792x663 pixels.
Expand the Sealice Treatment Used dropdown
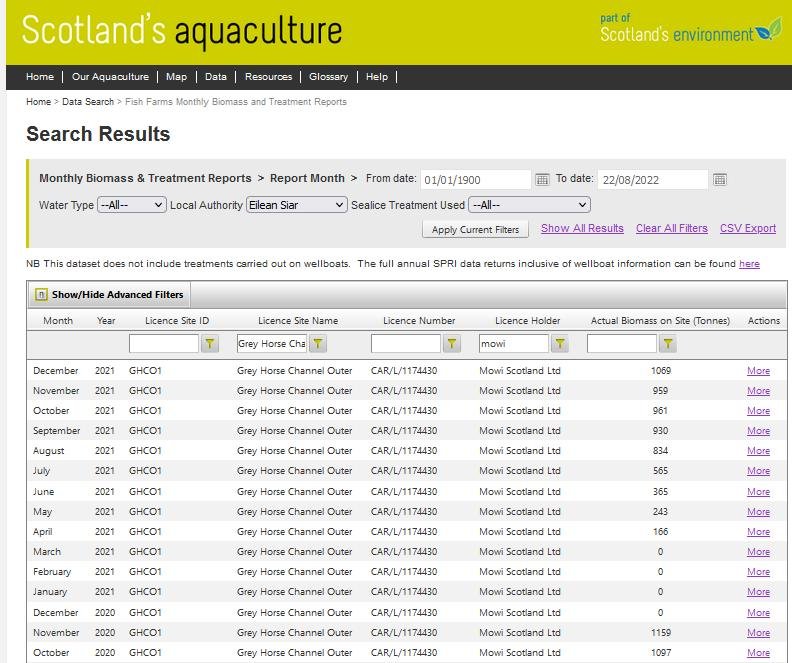529,205
